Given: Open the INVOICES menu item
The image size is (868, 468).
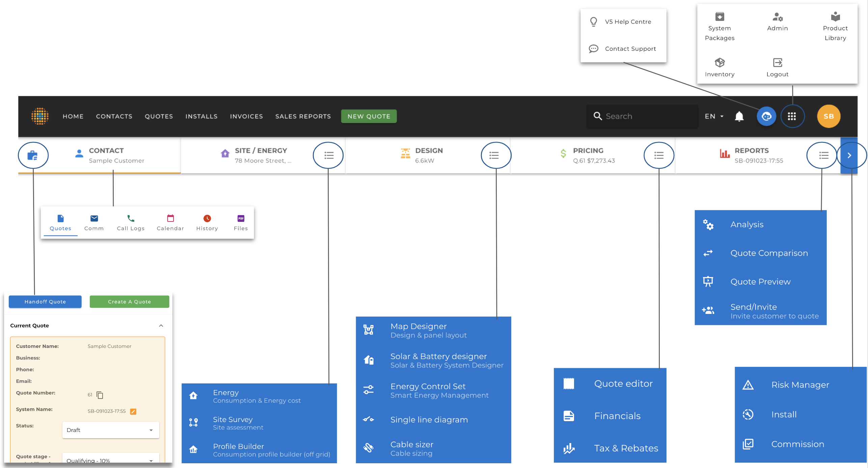Looking at the screenshot, I should pos(246,116).
